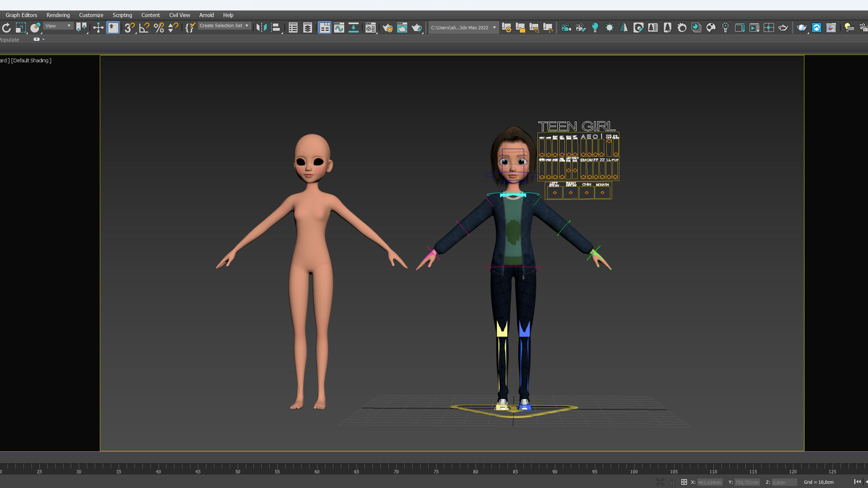Click the X coordinate input field
The image size is (868, 488).
pyautogui.click(x=709, y=482)
